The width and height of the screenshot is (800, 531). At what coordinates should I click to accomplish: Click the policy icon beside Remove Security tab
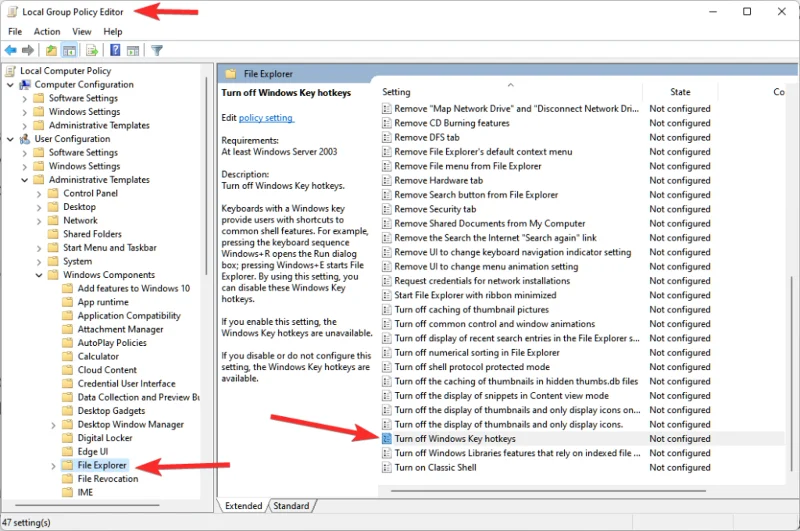(387, 209)
